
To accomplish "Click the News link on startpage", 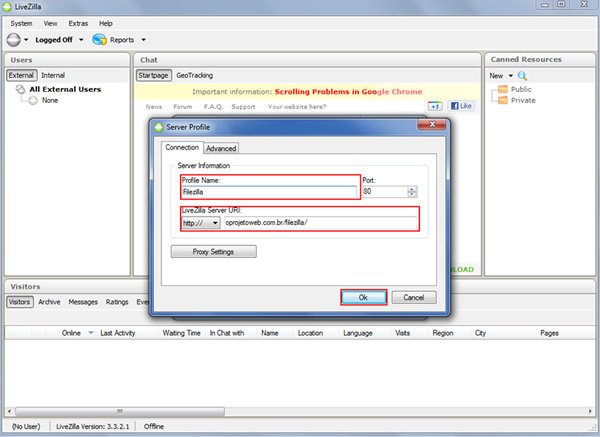I will [x=154, y=107].
